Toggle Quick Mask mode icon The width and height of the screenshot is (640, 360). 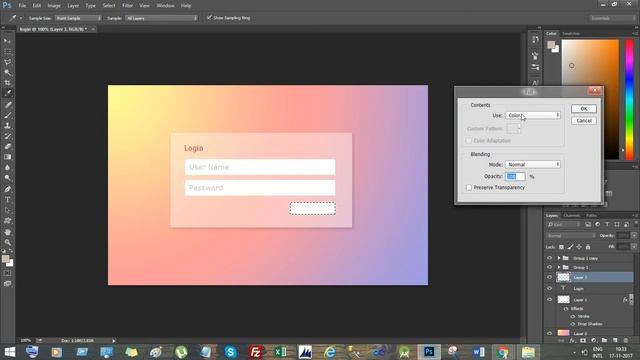pos(7,273)
